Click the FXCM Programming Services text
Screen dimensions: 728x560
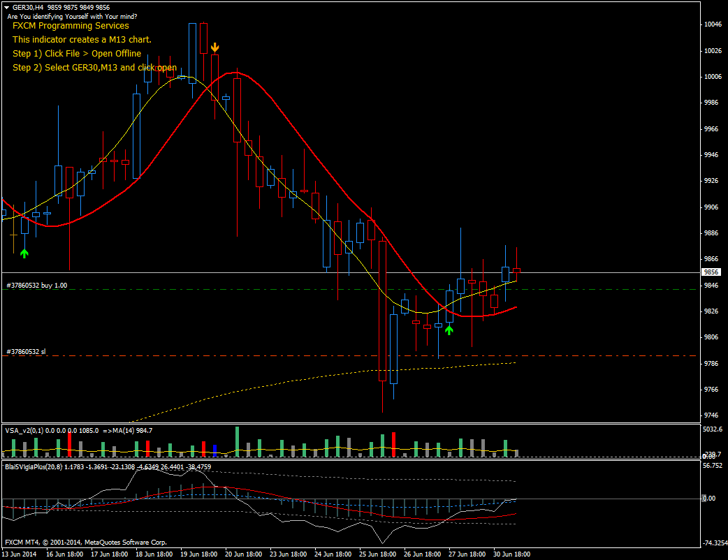[x=71, y=26]
